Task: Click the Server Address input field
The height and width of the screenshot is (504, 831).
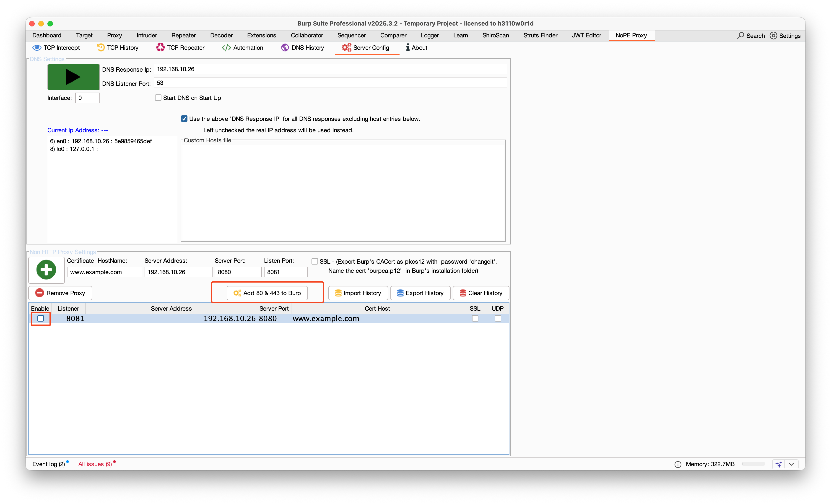Action: [178, 272]
